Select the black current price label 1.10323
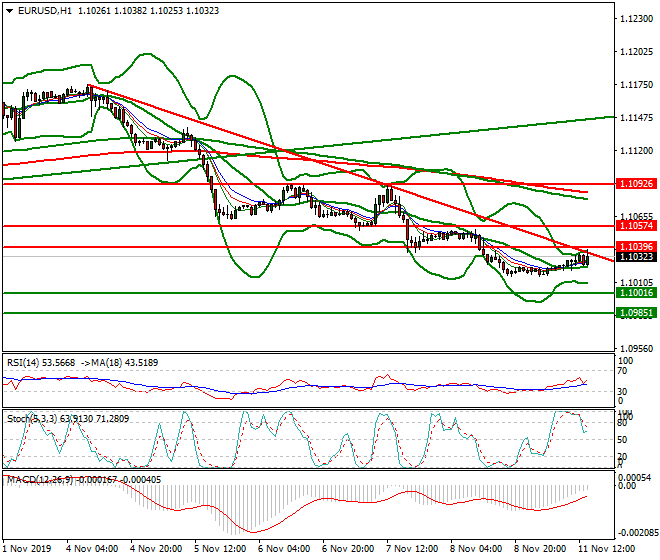 click(636, 256)
